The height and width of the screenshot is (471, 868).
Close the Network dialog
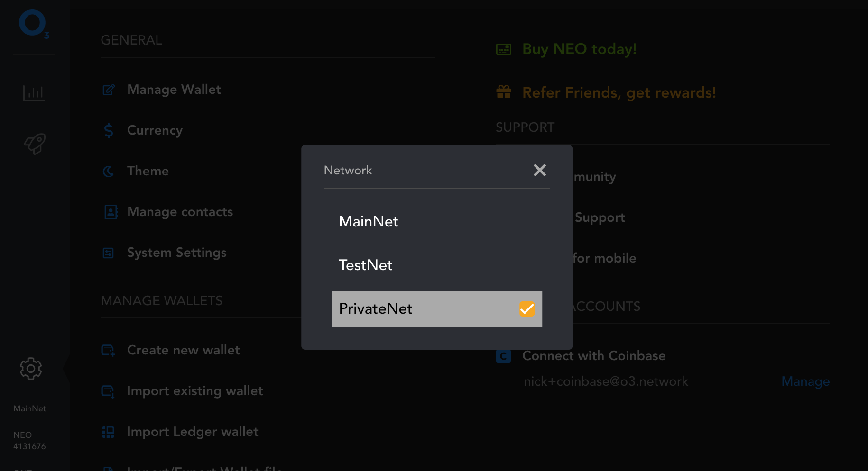[540, 170]
